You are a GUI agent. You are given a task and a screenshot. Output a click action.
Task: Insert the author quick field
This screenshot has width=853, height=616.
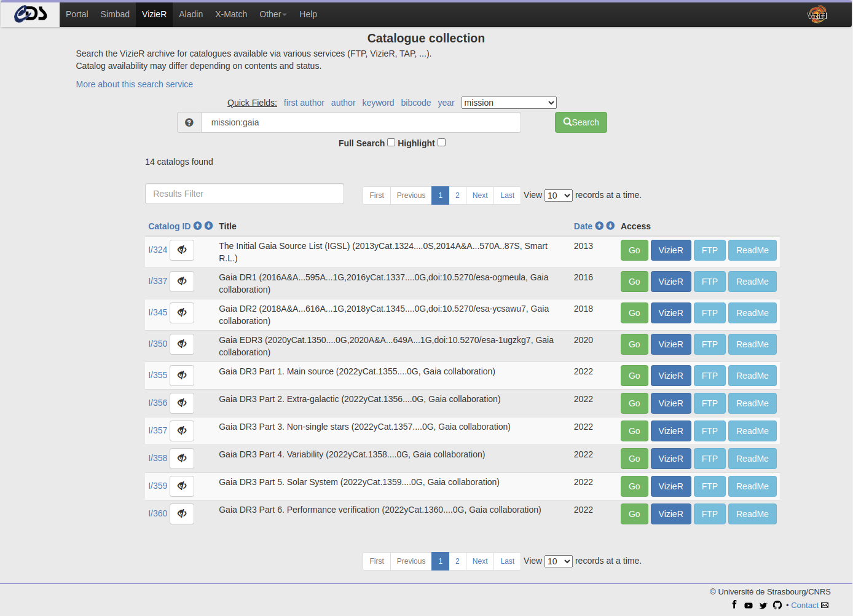point(344,103)
